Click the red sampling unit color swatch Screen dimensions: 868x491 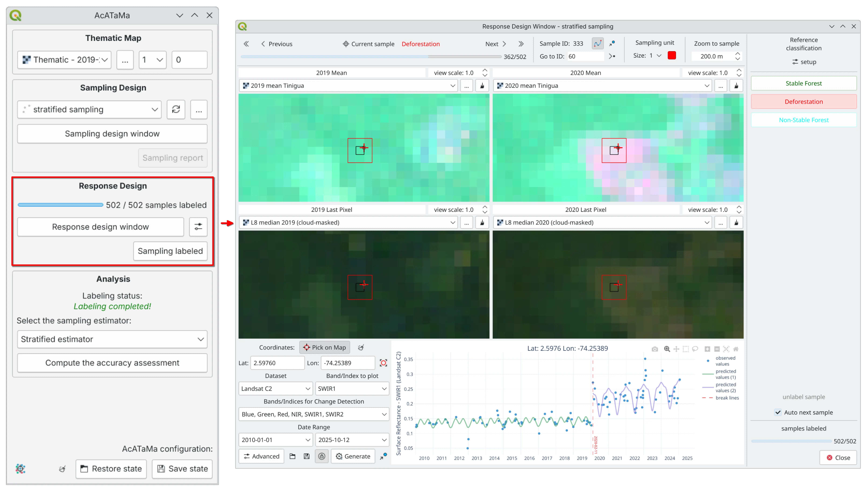(x=672, y=56)
